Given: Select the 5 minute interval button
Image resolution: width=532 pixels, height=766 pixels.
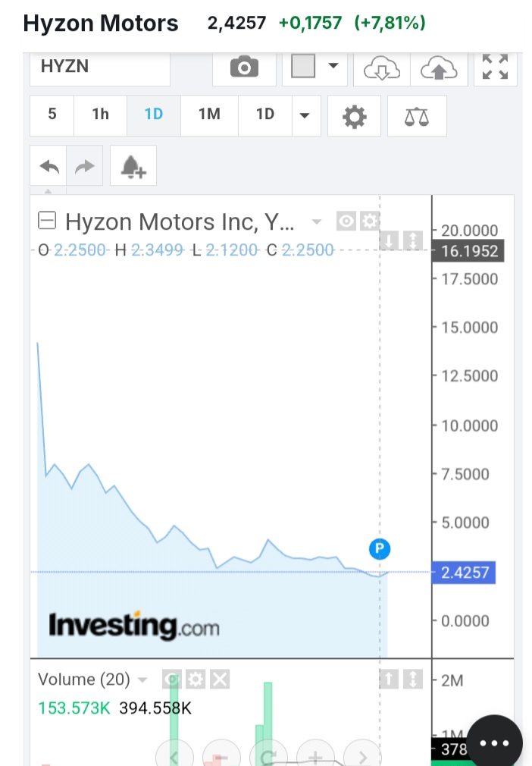Looking at the screenshot, I should click(52, 115).
